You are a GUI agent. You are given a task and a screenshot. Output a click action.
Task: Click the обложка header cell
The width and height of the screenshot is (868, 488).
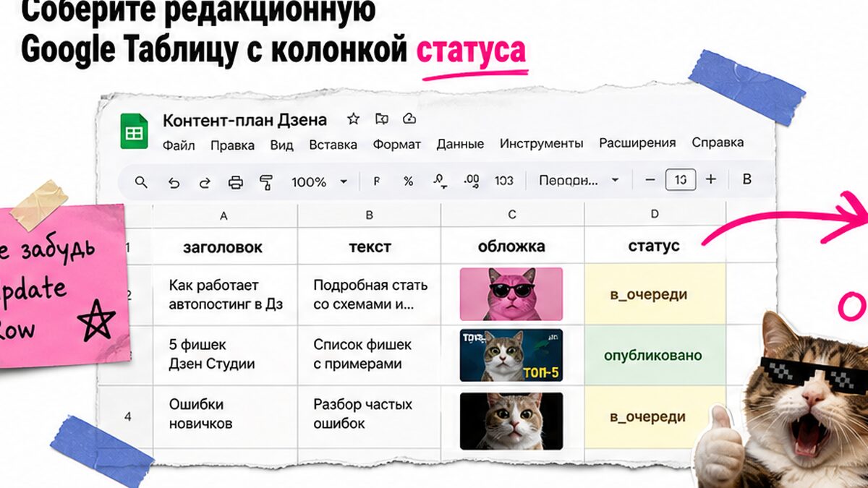512,247
